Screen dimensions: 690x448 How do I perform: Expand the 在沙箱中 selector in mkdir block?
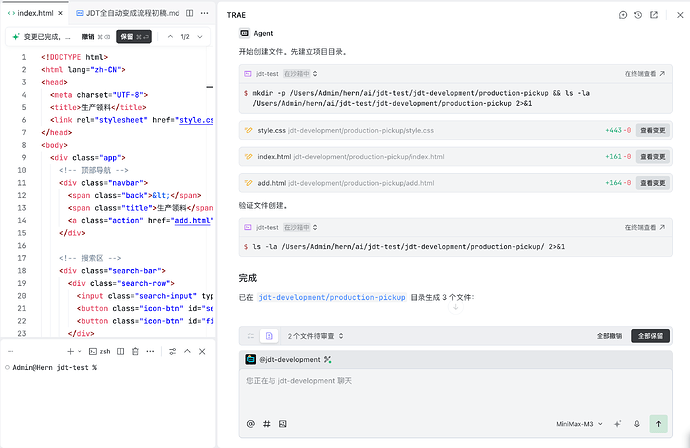(x=300, y=73)
